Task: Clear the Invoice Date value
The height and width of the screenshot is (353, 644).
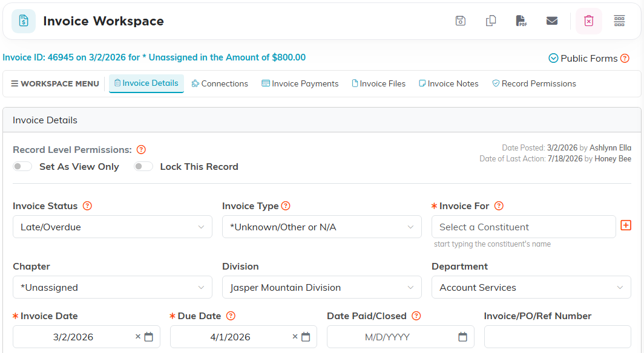Action: tap(138, 337)
